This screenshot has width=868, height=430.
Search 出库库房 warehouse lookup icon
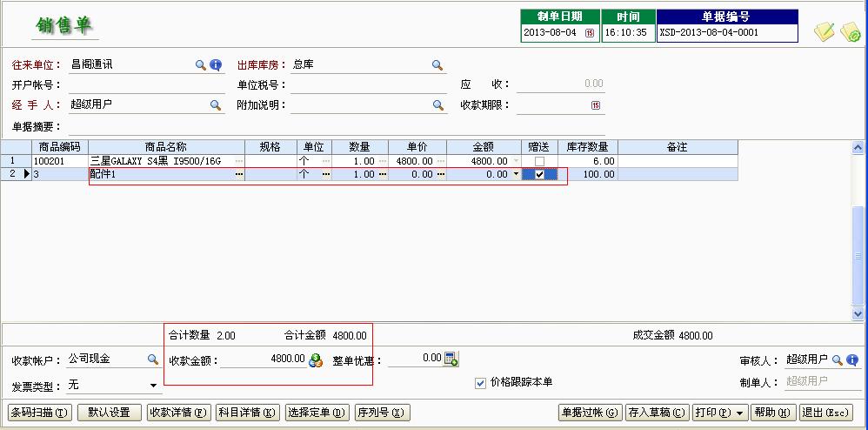437,64
